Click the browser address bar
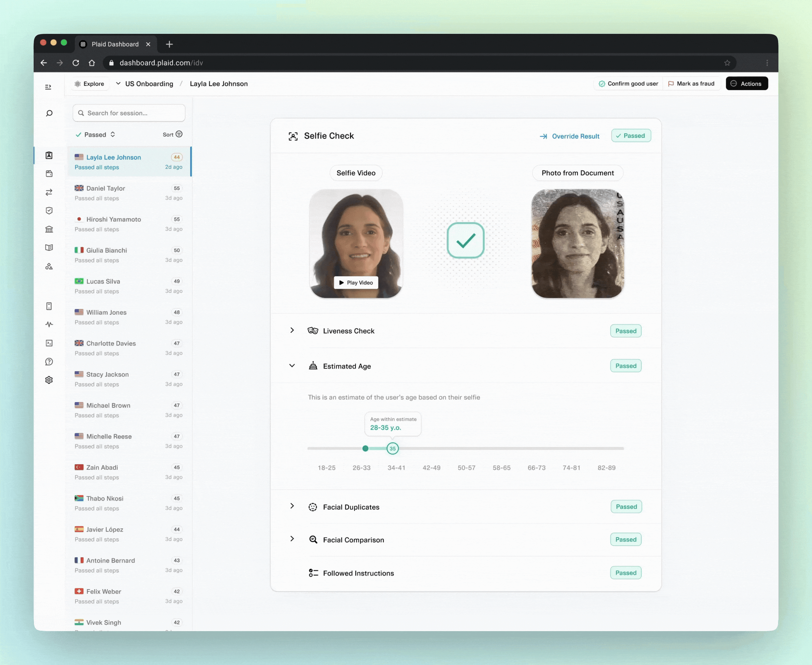 pyautogui.click(x=420, y=63)
